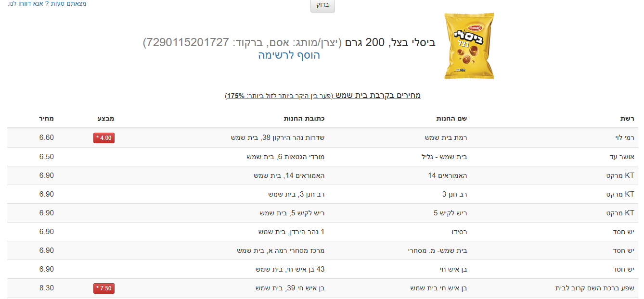The height and width of the screenshot is (299, 644).
Task: Click the 8.30 price cell
Action: pos(46,288)
